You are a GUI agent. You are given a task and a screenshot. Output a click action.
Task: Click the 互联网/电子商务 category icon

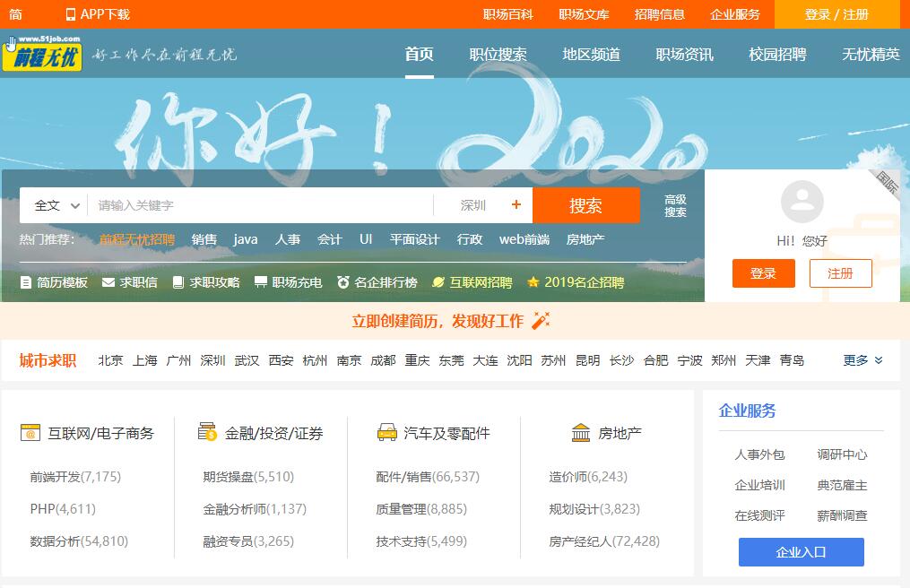click(x=30, y=433)
